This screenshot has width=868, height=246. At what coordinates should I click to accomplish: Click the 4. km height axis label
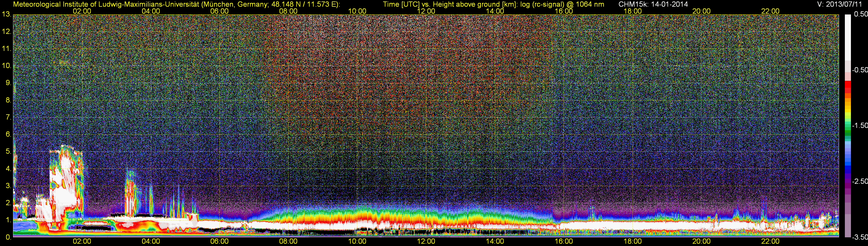(8, 168)
